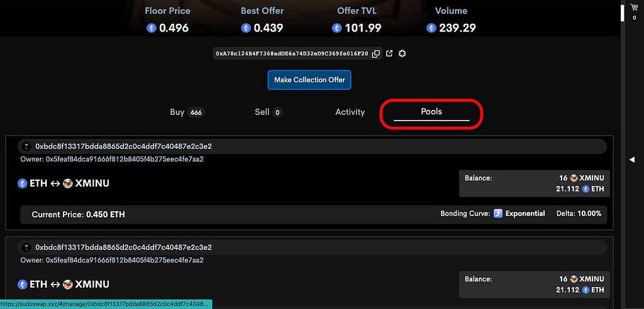Viewport: 644px width, 309px height.
Task: Expand the side panel arrow
Action: 632,160
